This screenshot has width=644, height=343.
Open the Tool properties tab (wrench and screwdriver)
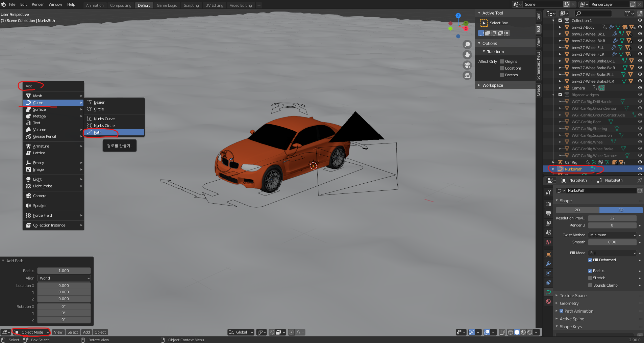(x=548, y=192)
